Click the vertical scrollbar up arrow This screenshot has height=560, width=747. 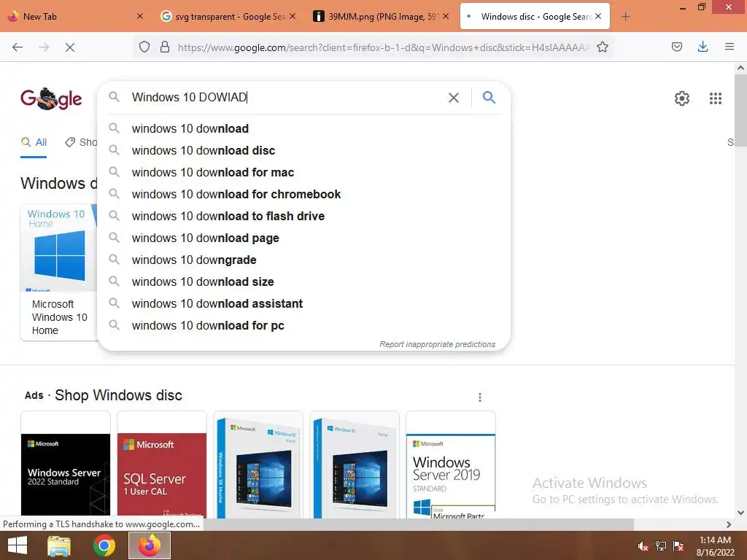740,68
